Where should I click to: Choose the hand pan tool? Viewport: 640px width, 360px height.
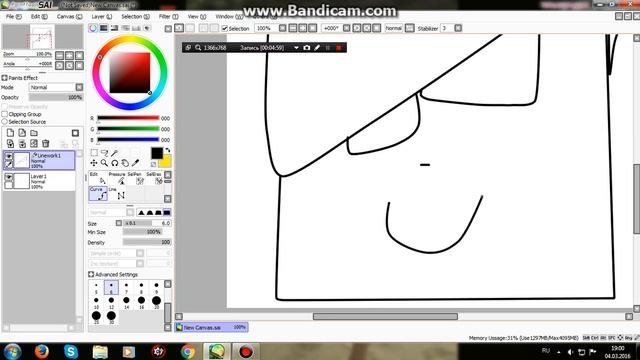click(x=125, y=163)
